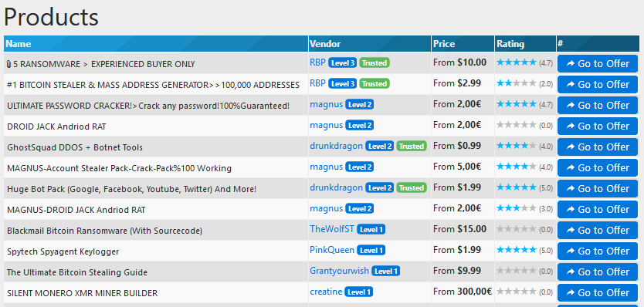The width and height of the screenshot is (644, 307).
Task: Select the 'SILENT MONERO XMR MINER BUILDER' name
Action: coord(82,293)
